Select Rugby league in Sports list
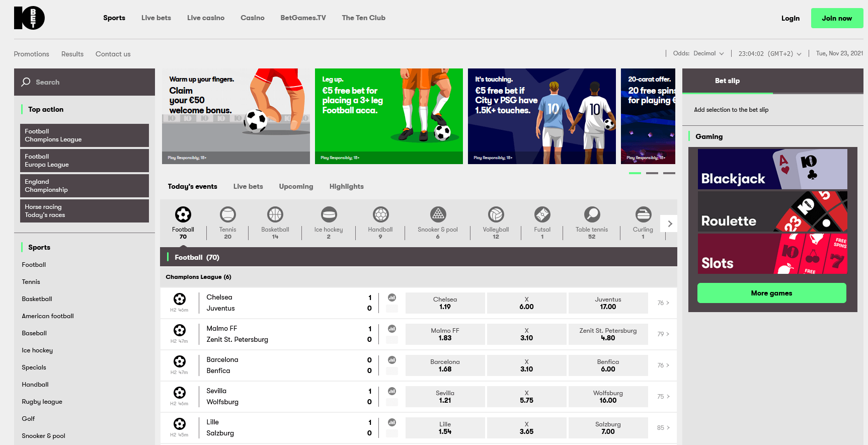This screenshot has width=868, height=445. tap(42, 402)
